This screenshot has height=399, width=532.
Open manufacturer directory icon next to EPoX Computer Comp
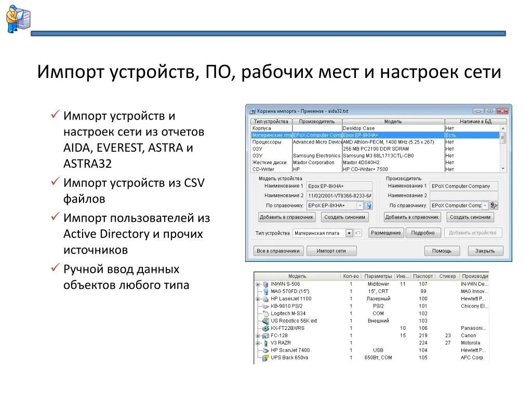tap(494, 206)
